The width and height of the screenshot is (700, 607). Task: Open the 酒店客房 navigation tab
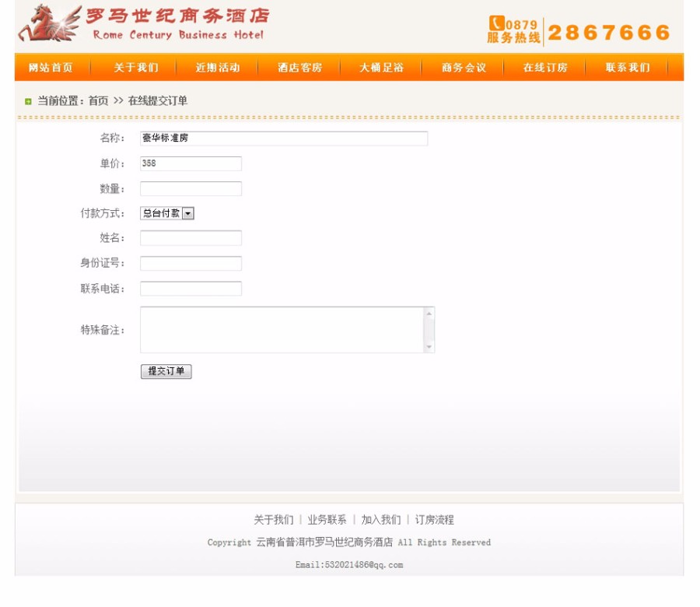299,68
